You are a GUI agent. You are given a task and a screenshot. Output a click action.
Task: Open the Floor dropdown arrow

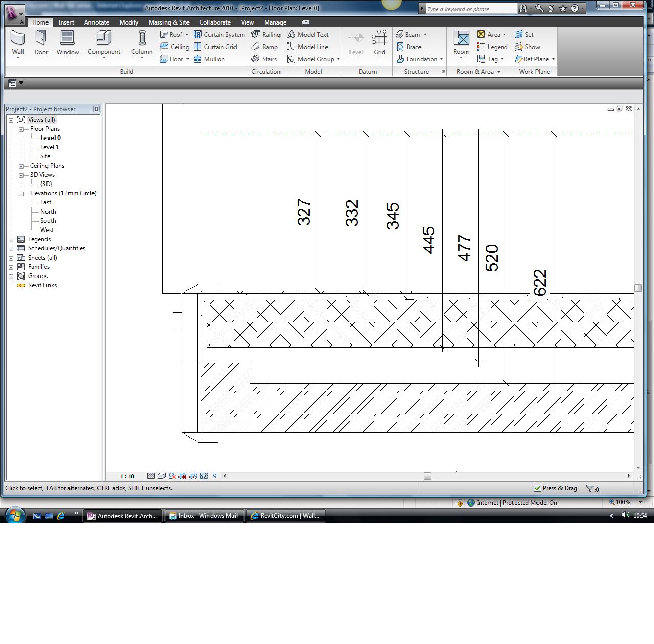(188, 59)
